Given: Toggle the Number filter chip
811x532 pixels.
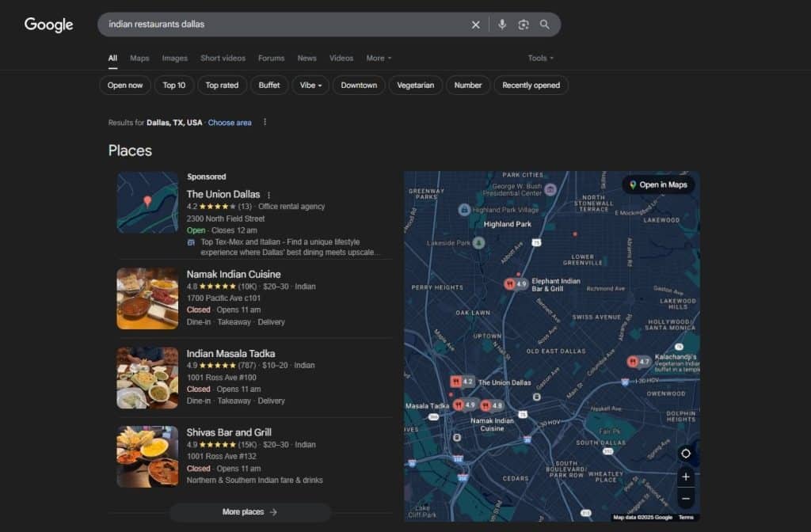Looking at the screenshot, I should (468, 85).
